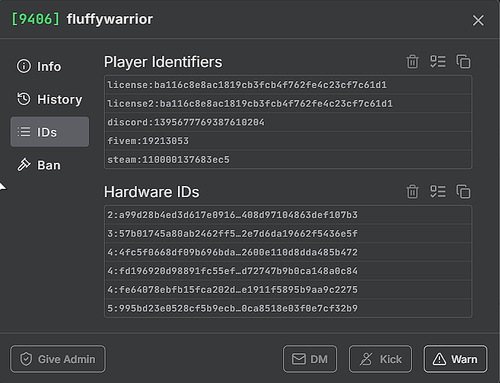Copy all Hardware IDs with the copy icon
The height and width of the screenshot is (383, 500).
(x=463, y=192)
